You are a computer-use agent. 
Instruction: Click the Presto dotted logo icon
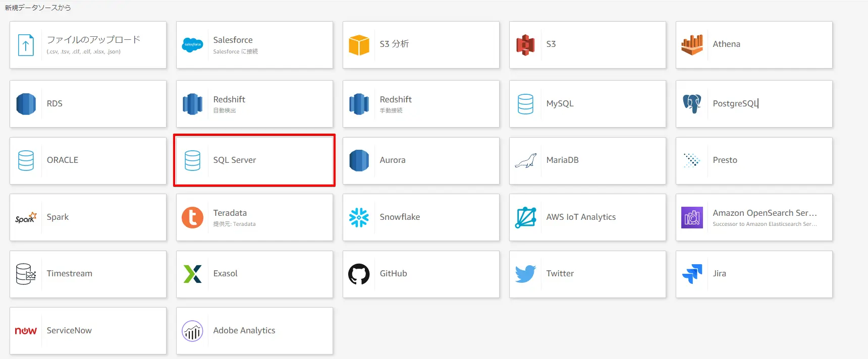[692, 160]
